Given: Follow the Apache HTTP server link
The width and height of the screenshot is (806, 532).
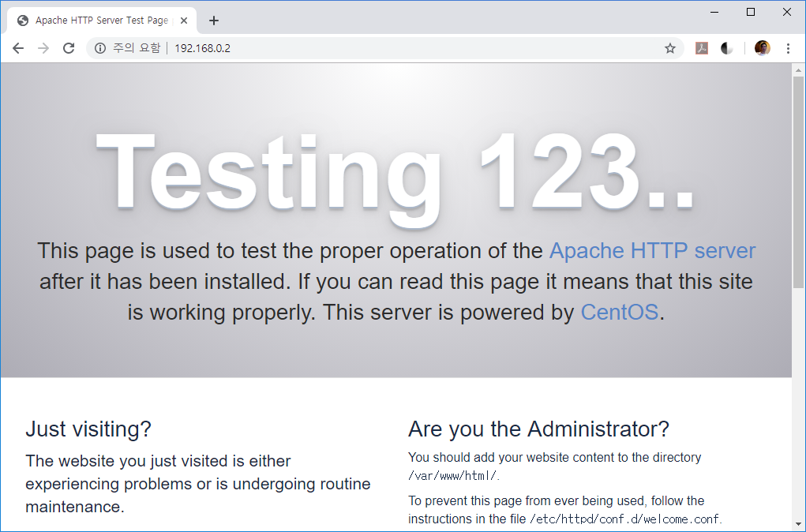Looking at the screenshot, I should pos(652,251).
